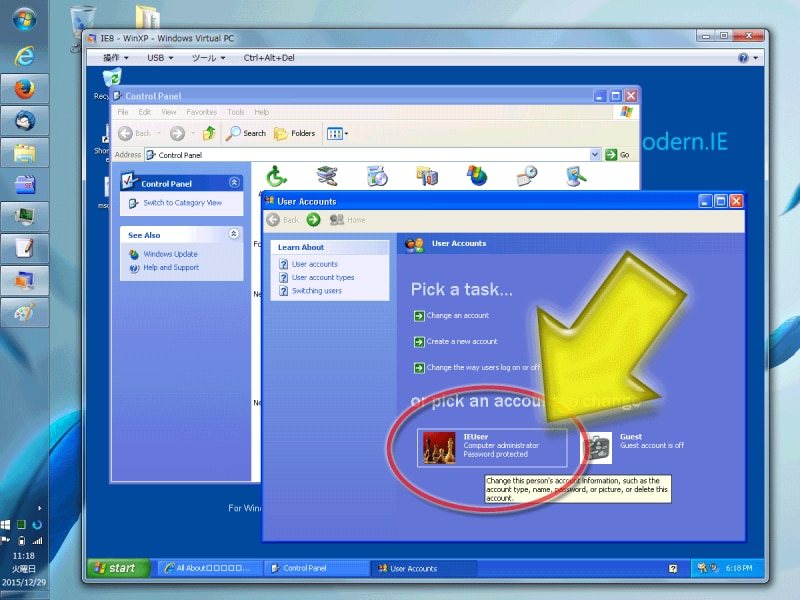This screenshot has width=800, height=600.
Task: Send Ctrl+Alt+Del to the virtual machine
Action: (269, 58)
